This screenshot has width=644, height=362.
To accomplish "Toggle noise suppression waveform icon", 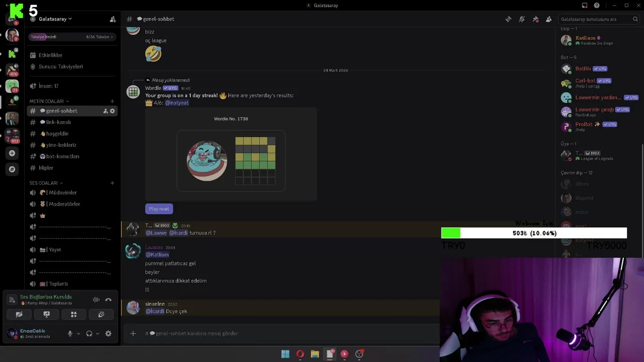I will (x=96, y=300).
